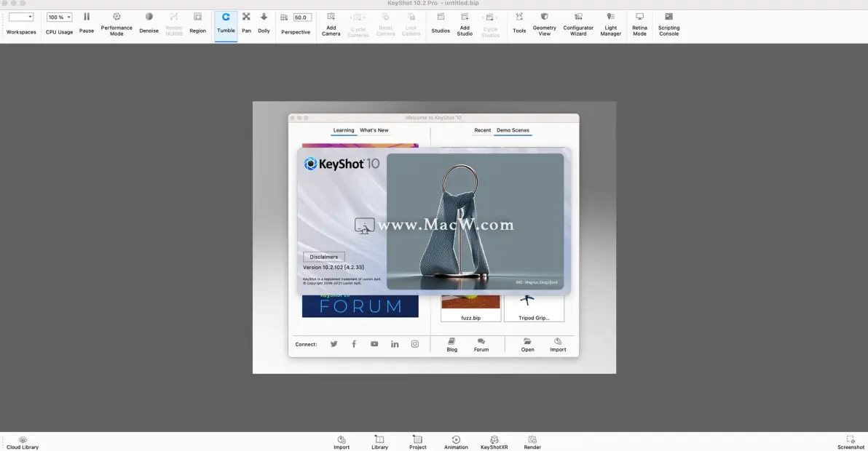The width and height of the screenshot is (868, 451).
Task: Switch to the What's New tab
Action: point(374,130)
